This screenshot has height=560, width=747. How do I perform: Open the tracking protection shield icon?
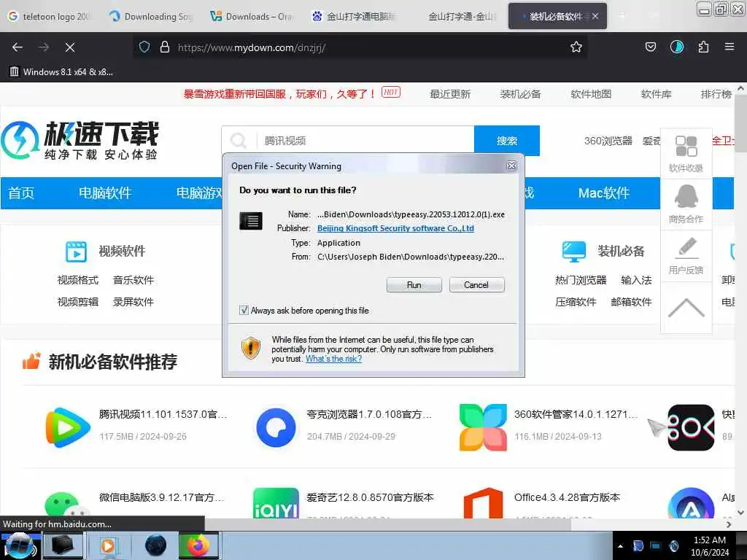point(144,47)
